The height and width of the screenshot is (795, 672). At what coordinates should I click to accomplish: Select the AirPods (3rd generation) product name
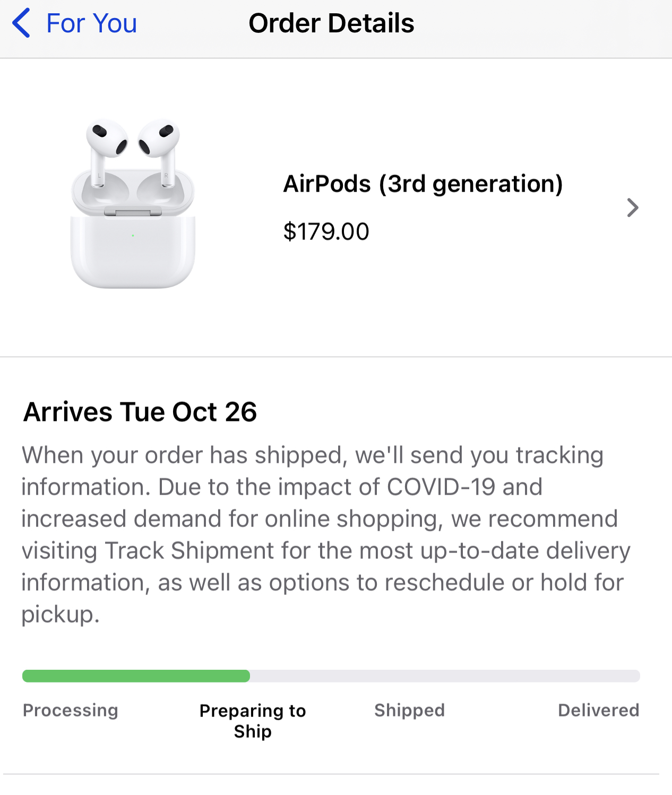click(423, 184)
